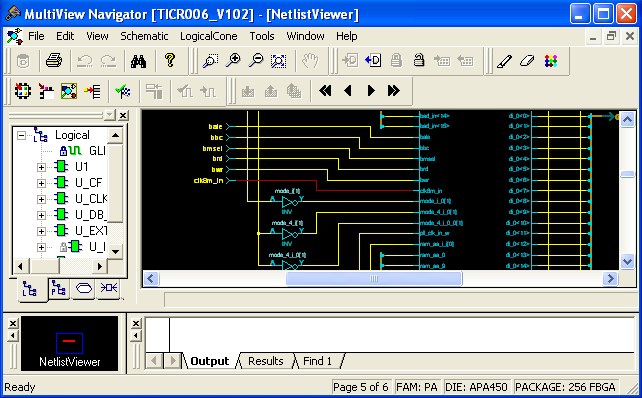Expand the locked U_I tree node
Viewport: 642px width, 398px height.
[41, 247]
